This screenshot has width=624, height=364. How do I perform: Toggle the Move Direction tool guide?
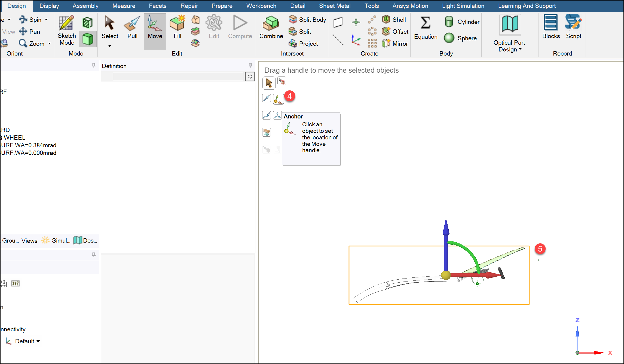pos(267,98)
